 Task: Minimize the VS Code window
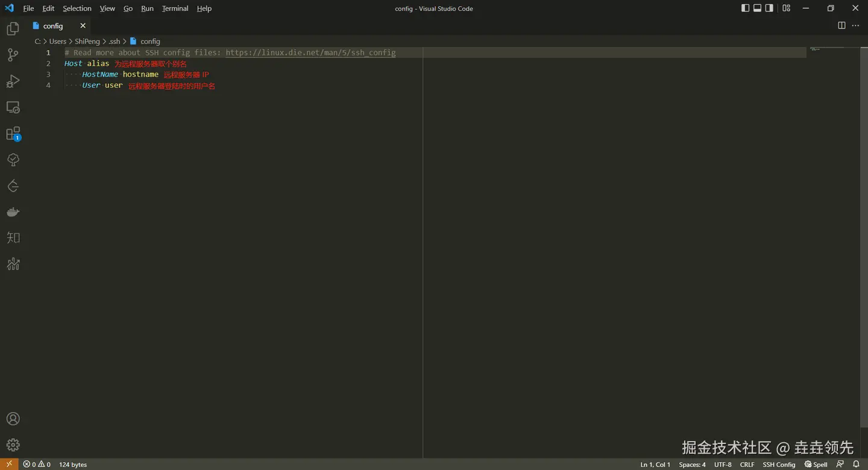pyautogui.click(x=806, y=8)
